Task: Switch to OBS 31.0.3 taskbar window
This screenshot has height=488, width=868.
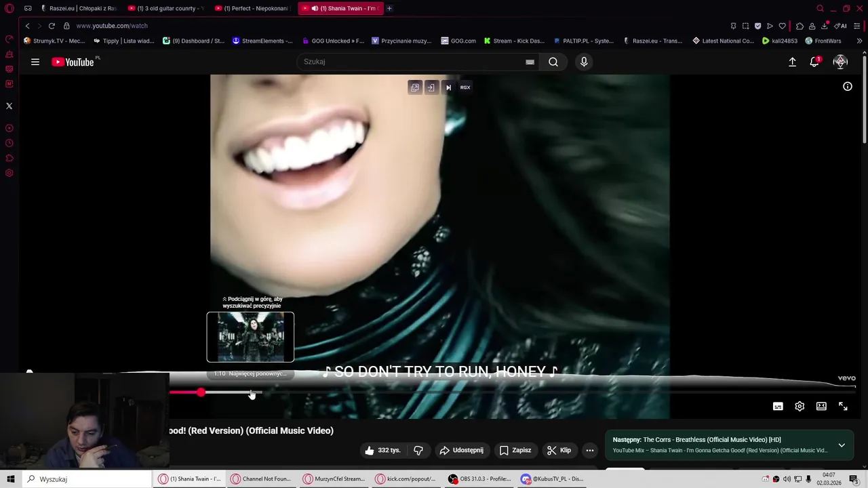Action: pos(479,479)
